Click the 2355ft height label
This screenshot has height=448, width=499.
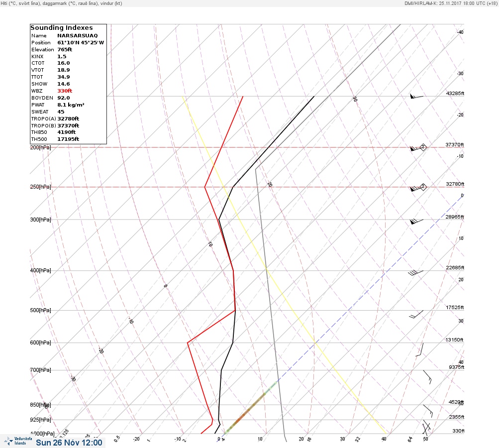[457, 417]
